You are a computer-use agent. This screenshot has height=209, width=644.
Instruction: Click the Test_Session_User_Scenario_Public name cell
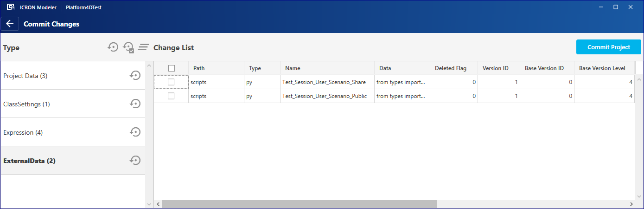tap(327, 96)
